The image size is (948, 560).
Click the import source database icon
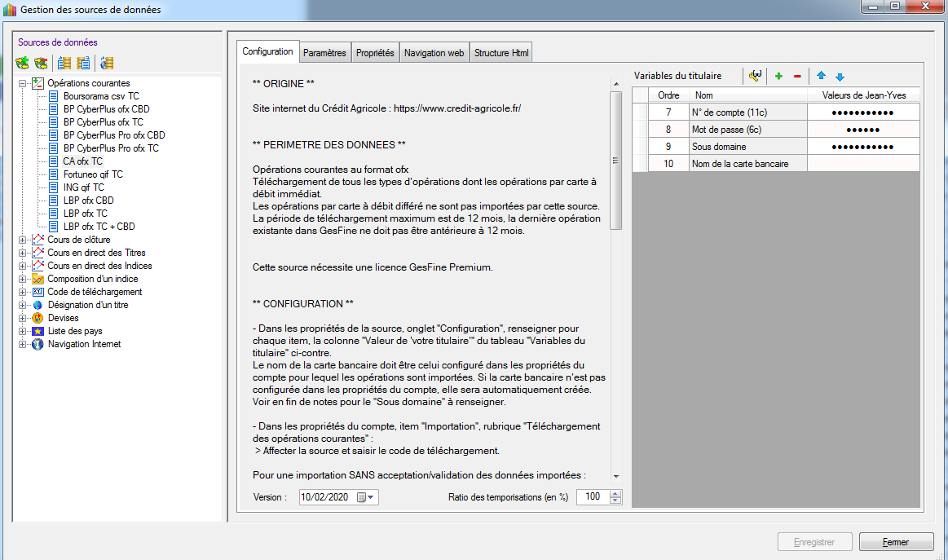click(64, 63)
